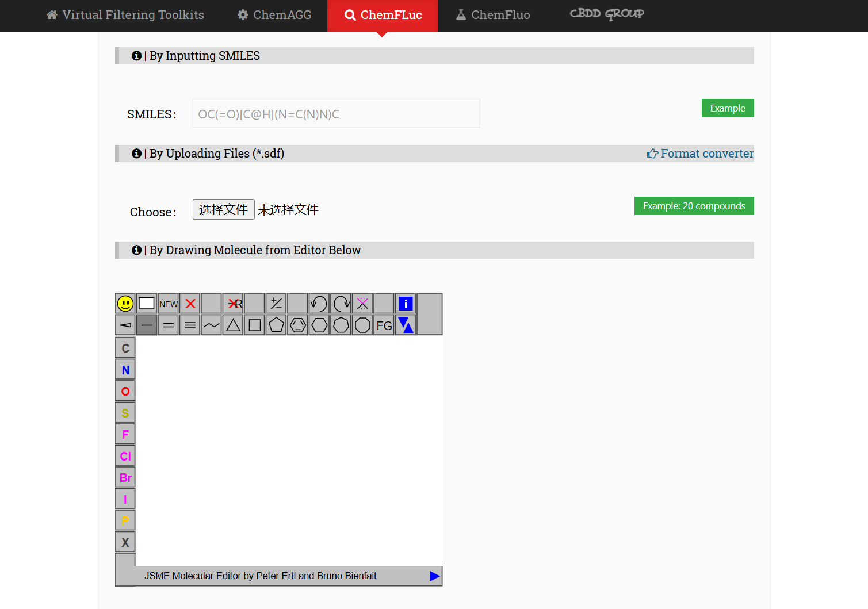This screenshot has height=609, width=868.
Task: Switch to the ChemAGG tab
Action: [274, 15]
